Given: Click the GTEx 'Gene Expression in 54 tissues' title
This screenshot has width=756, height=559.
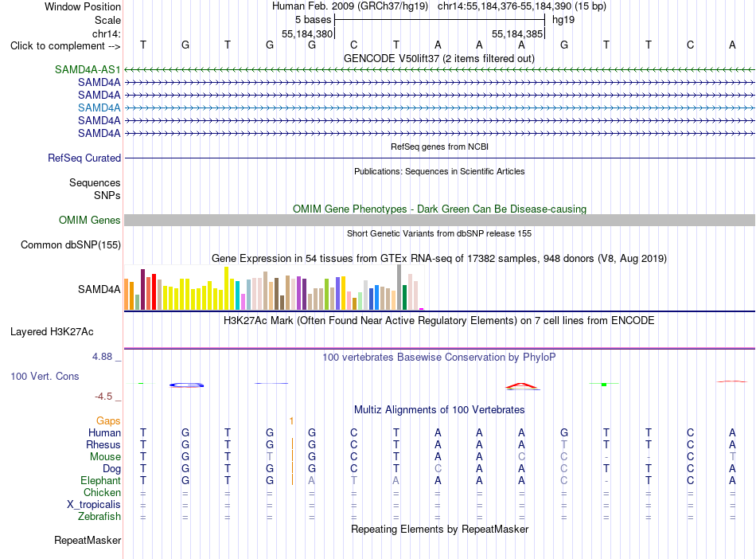Looking at the screenshot, I should (439, 259).
